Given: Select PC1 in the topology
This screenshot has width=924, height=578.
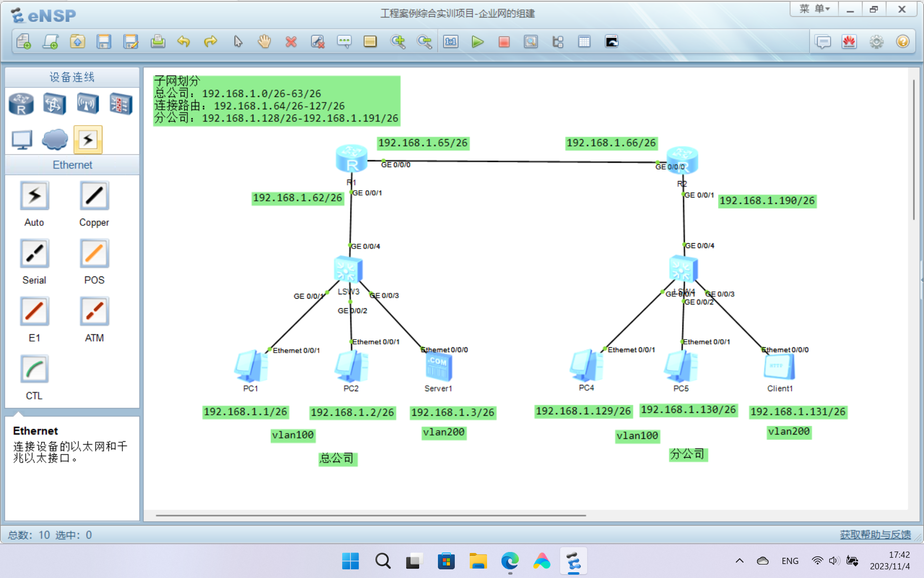Looking at the screenshot, I should 251,367.
